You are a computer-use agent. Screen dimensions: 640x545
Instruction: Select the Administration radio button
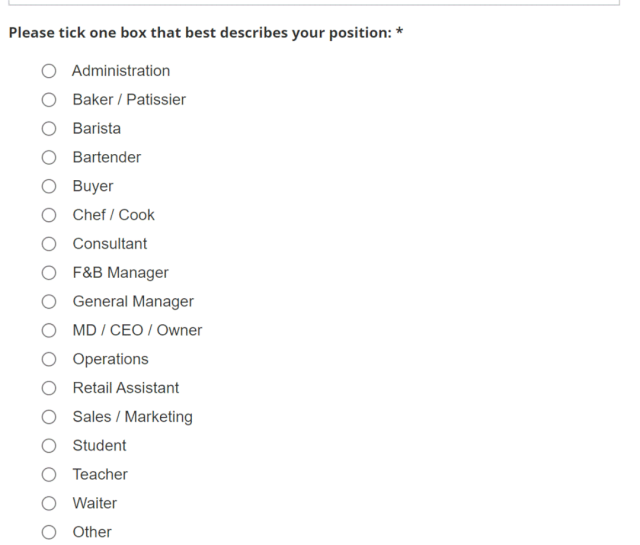point(49,71)
